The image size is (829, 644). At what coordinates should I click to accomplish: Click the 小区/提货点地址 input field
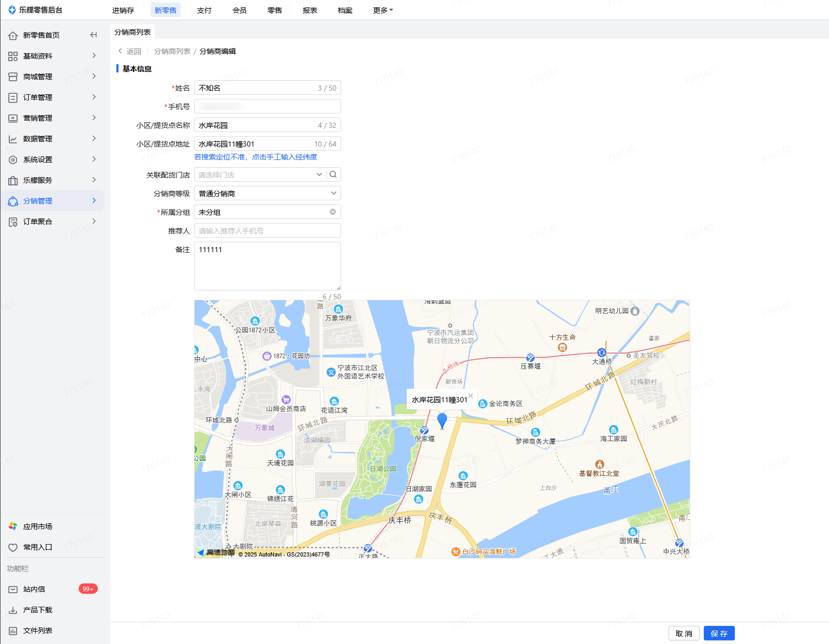pyautogui.click(x=268, y=143)
